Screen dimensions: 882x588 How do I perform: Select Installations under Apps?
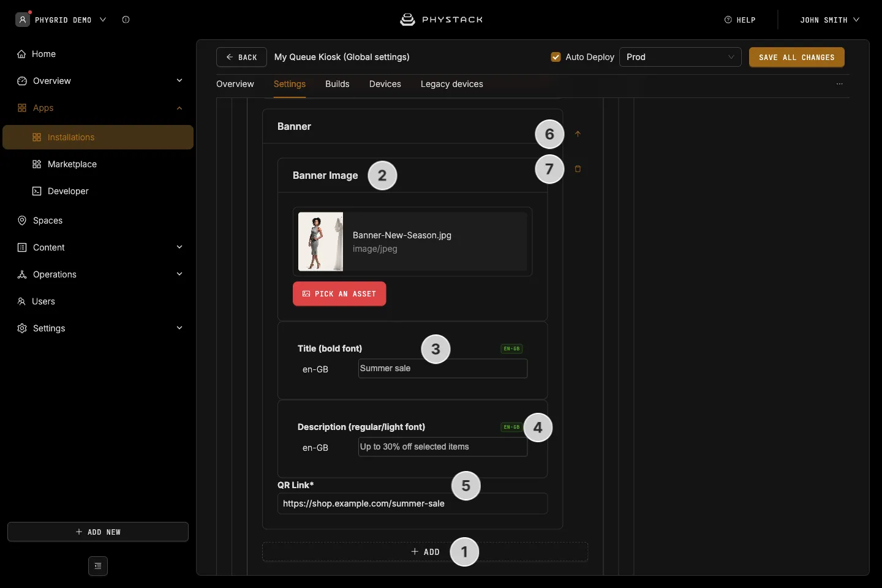(x=98, y=137)
